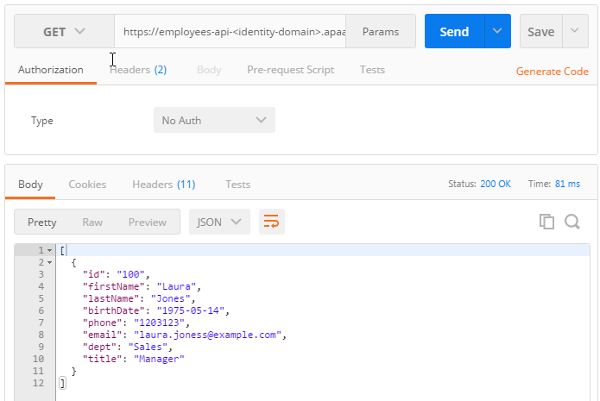
Task: Open the GET method dropdown
Action: pyautogui.click(x=64, y=31)
